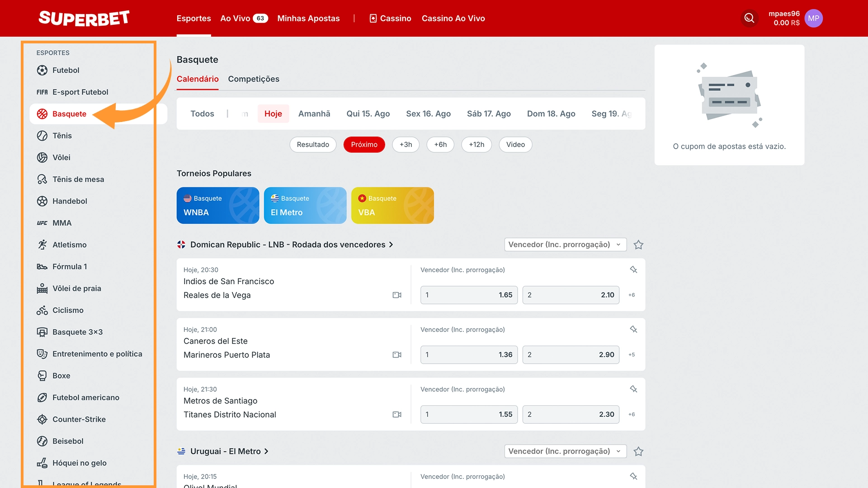Image resolution: width=868 pixels, height=488 pixels.
Task: Toggle the Resultado filter chip
Action: click(x=313, y=145)
